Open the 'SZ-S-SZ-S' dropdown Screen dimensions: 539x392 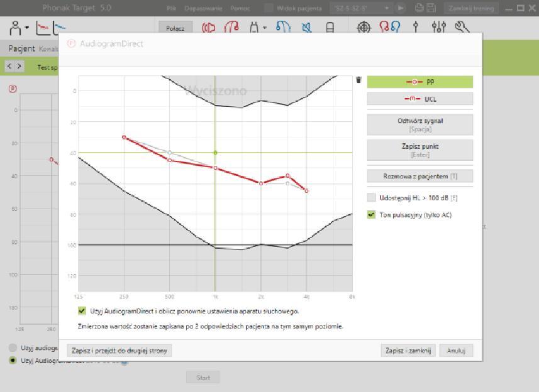362,8
